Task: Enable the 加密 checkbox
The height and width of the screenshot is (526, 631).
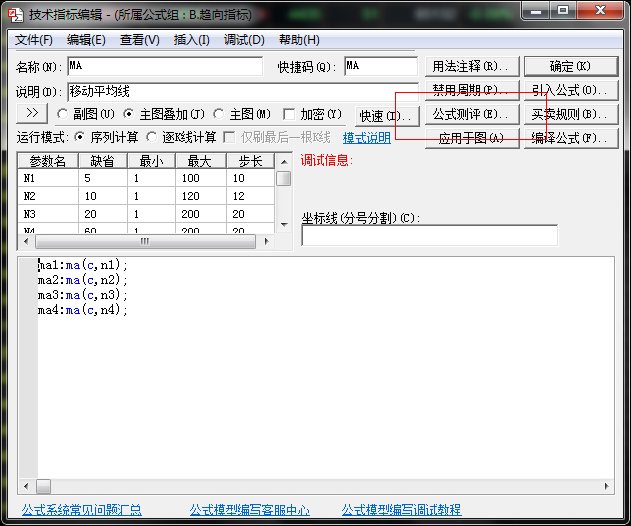Action: (x=290, y=115)
